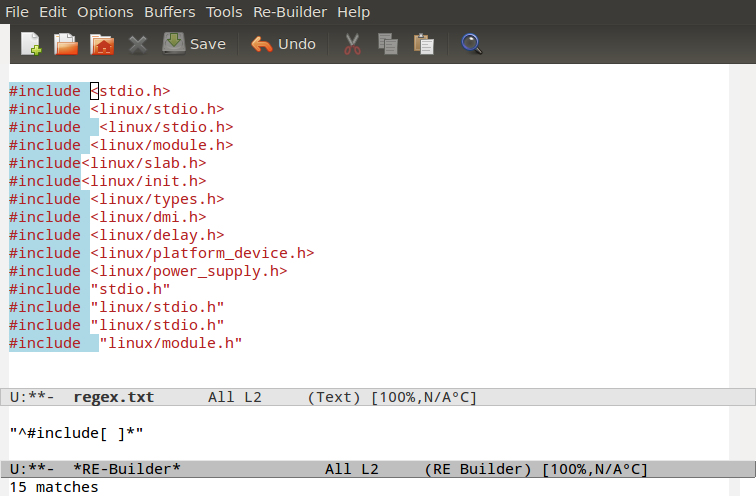Open the Buffers menu list
This screenshot has width=756, height=496.
[170, 12]
